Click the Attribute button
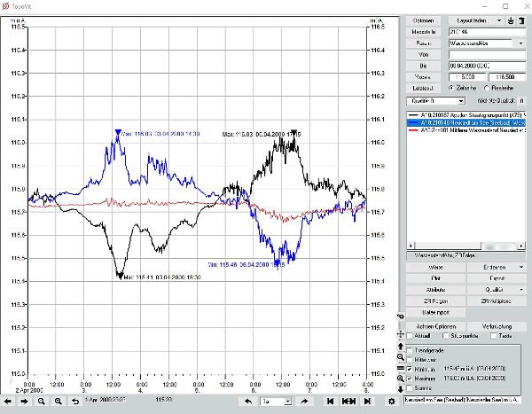Image resolution: width=532 pixels, height=414 pixels. (435, 290)
